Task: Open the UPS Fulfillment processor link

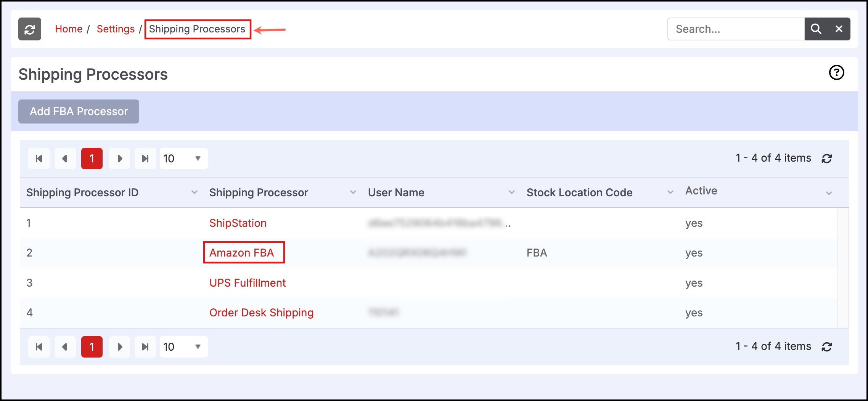Action: pos(248,283)
